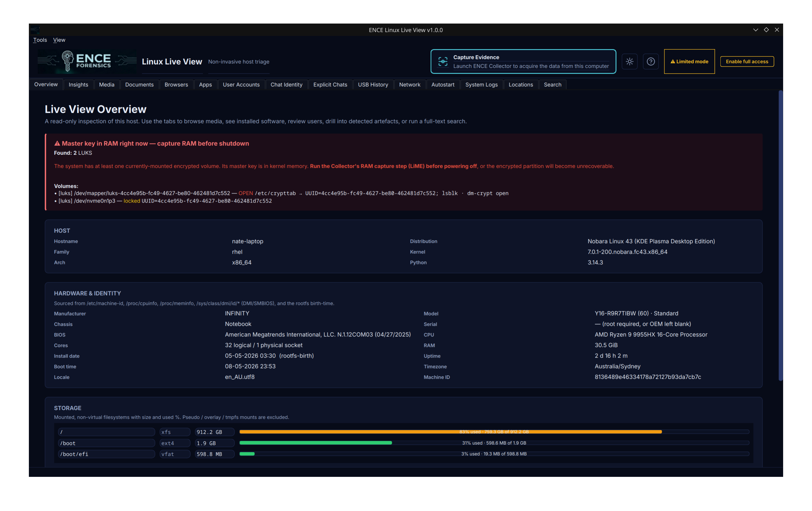This screenshot has width=812, height=511.
Task: Click the kernel value '7.0.1-200.nobara.fc43.x86_64'
Action: (x=627, y=252)
